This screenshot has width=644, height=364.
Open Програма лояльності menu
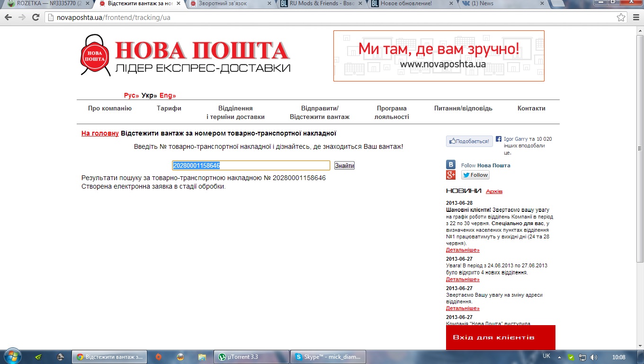[x=392, y=112]
